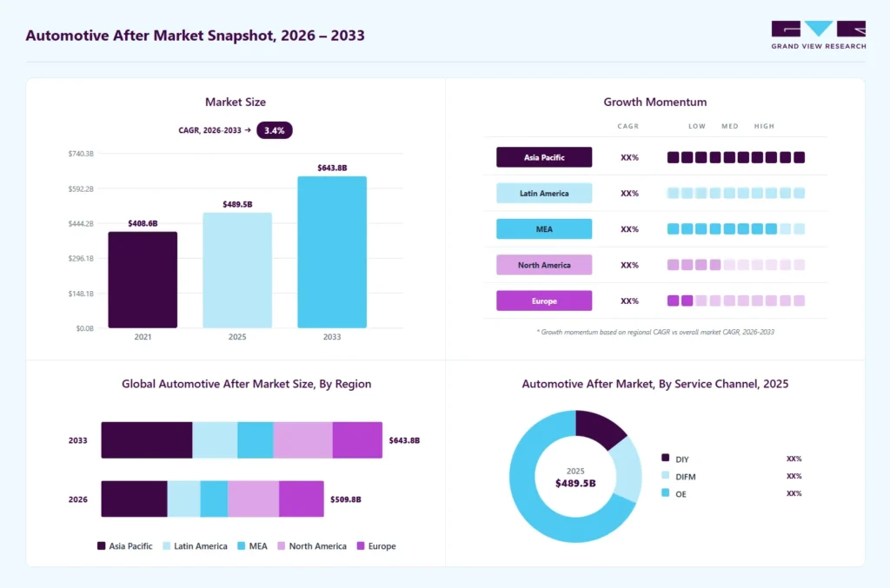Click the 2033 market size bar
The height and width of the screenshot is (588, 890).
click(x=332, y=253)
